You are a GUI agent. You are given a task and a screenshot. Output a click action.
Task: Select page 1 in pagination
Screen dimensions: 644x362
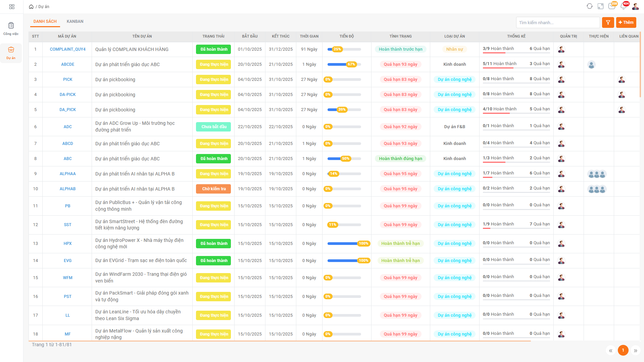click(x=623, y=350)
